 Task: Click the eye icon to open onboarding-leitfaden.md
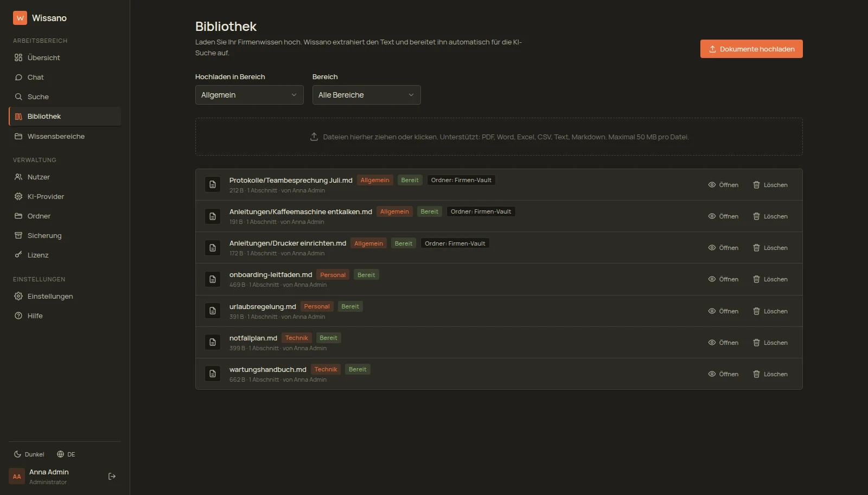pos(712,279)
